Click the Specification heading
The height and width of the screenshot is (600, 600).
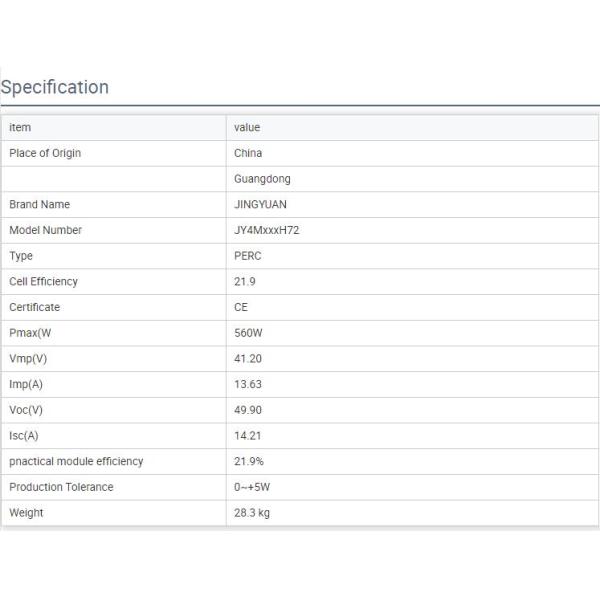point(55,87)
